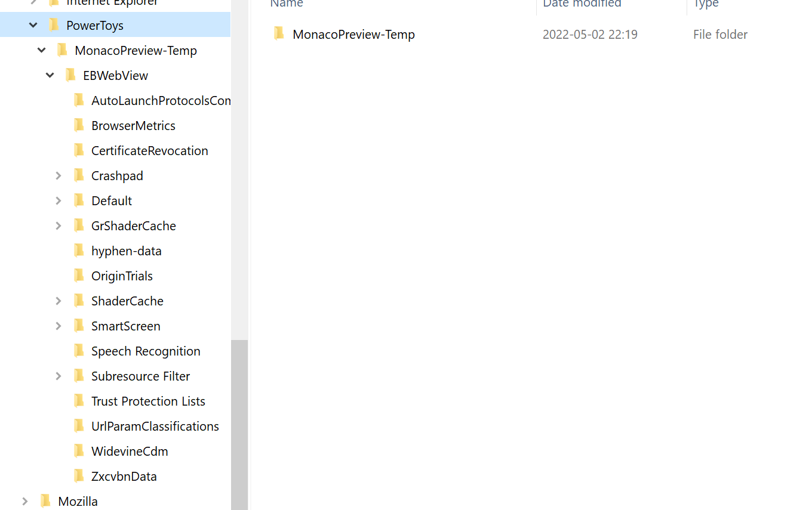Click the folder icon of MonacoPreview-Temp in file list
The image size is (812, 510).
coord(279,33)
